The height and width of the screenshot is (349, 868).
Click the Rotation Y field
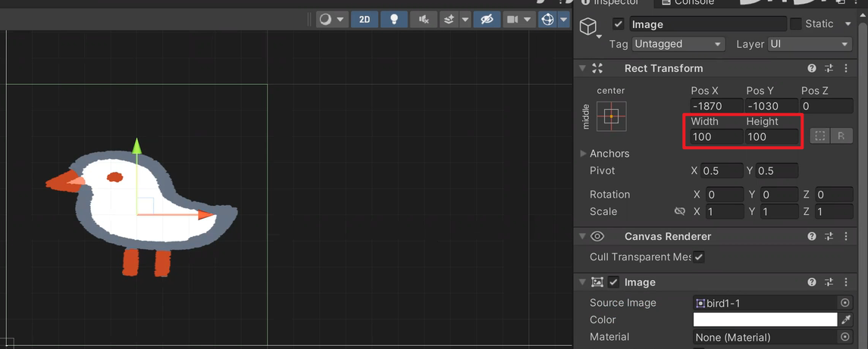pyautogui.click(x=779, y=195)
